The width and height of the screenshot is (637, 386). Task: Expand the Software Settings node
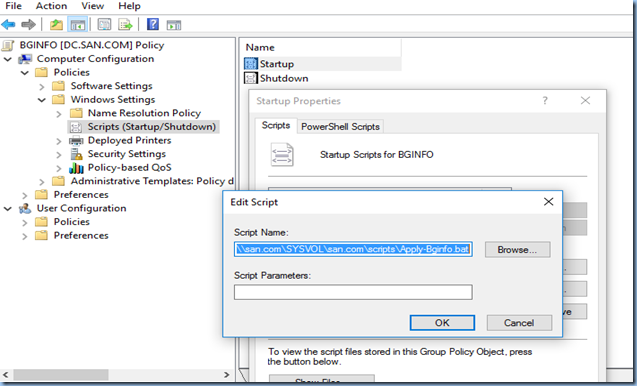pyautogui.click(x=42, y=87)
